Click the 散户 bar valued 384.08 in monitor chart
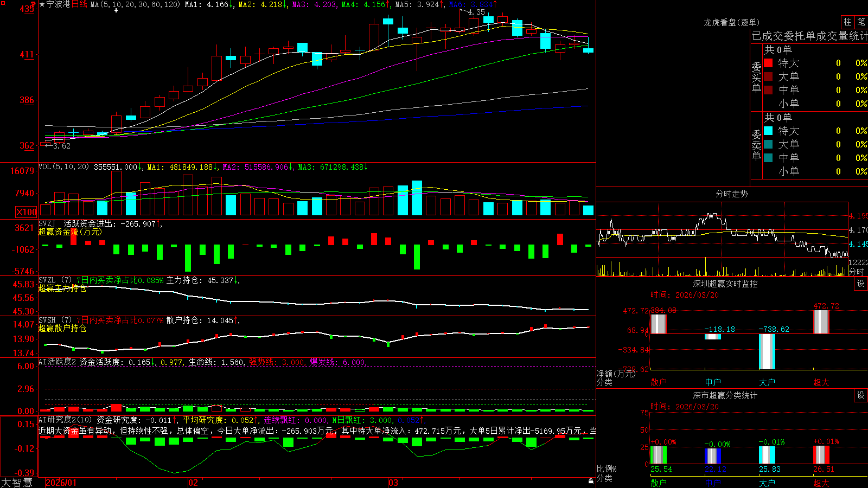The height and width of the screenshot is (488, 868). click(x=658, y=324)
